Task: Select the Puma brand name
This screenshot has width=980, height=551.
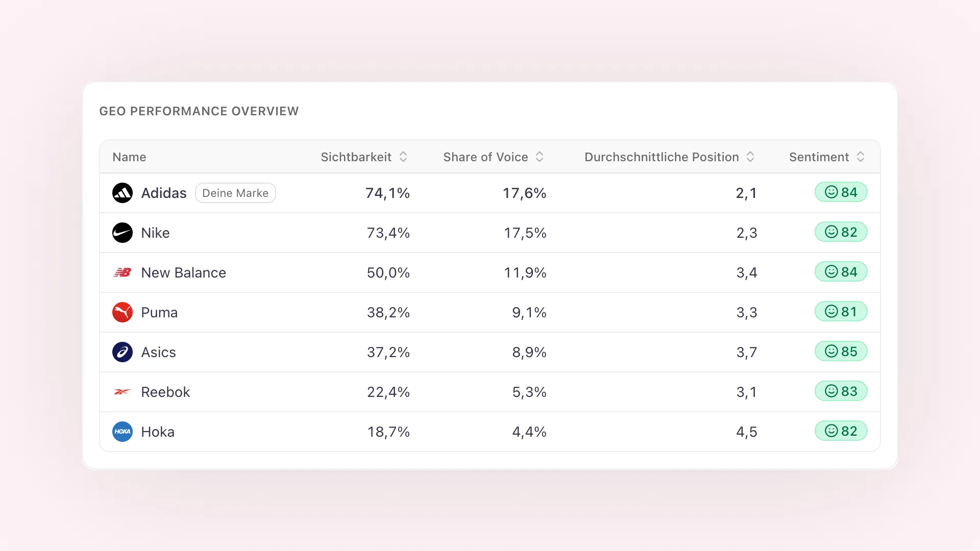Action: tap(159, 312)
